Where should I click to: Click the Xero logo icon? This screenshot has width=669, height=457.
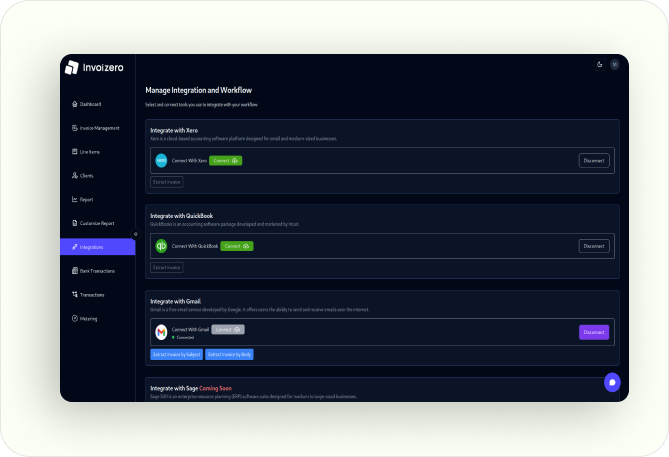click(x=161, y=160)
